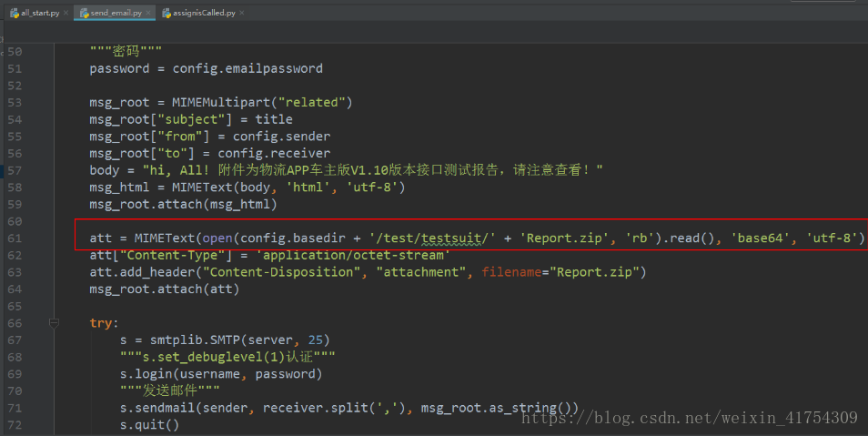Click the Python file icon on all_start.py tab
Screen dimensions: 868x436
[15, 13]
